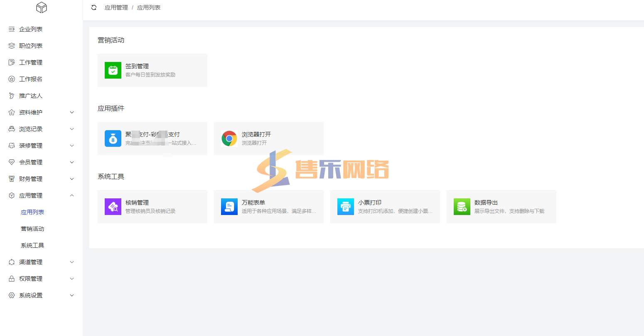Screen dimensions: 644x336
Task: Open the blue money bag payment plugin icon
Action: tap(113, 138)
